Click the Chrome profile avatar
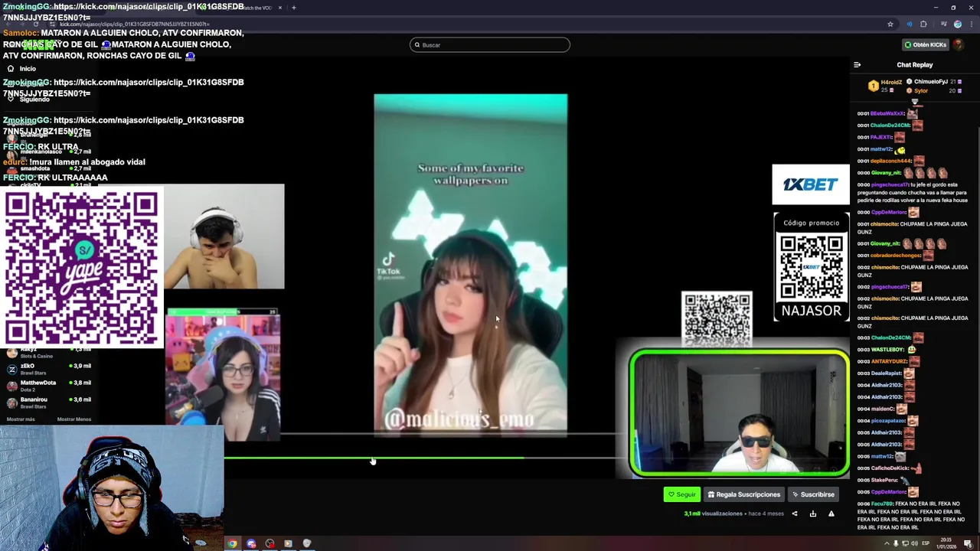 tap(958, 24)
